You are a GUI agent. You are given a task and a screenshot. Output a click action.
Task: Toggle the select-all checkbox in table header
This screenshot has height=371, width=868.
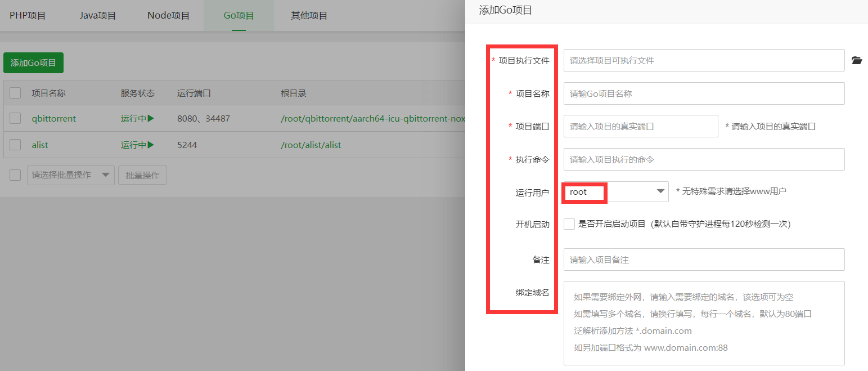coord(15,92)
